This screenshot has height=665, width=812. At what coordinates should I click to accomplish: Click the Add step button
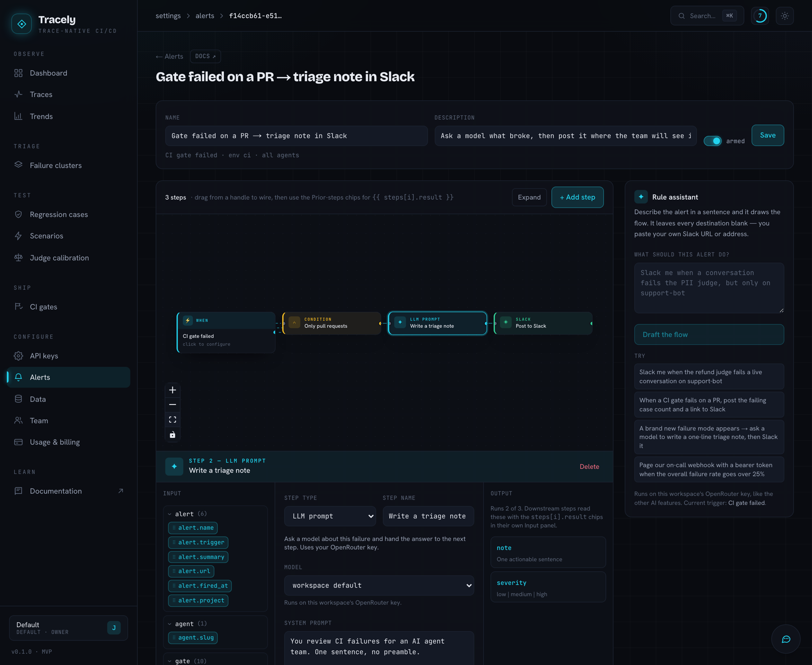click(577, 197)
